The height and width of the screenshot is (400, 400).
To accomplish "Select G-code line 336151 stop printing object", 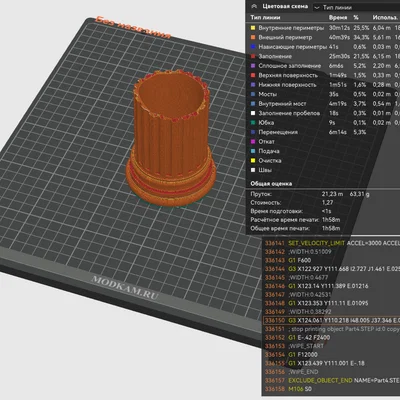I will pyautogui.click(x=332, y=329).
